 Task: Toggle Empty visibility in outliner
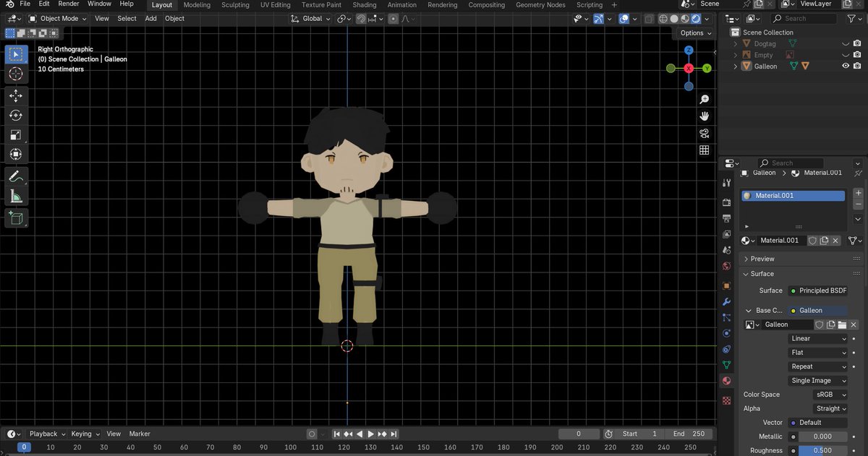point(845,55)
